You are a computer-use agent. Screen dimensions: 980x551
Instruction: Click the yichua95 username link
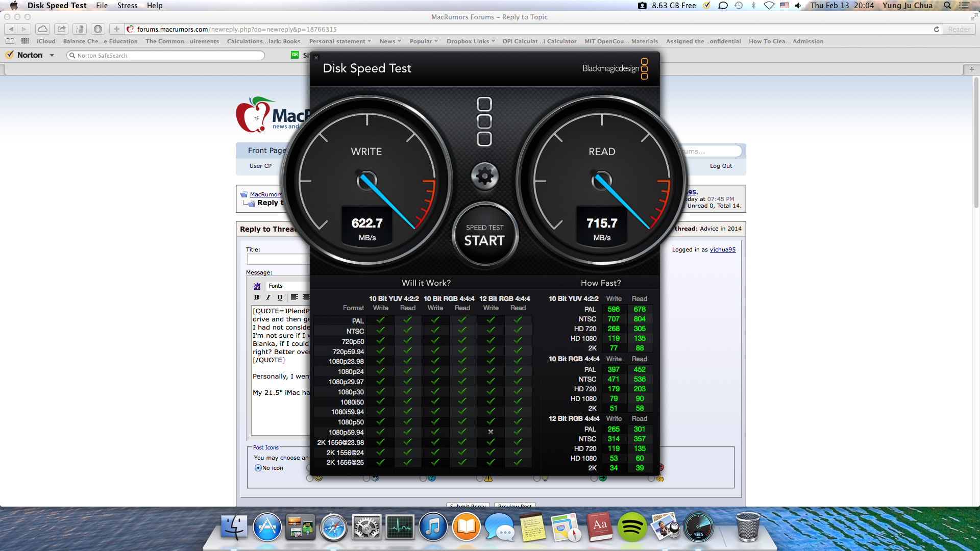(722, 249)
